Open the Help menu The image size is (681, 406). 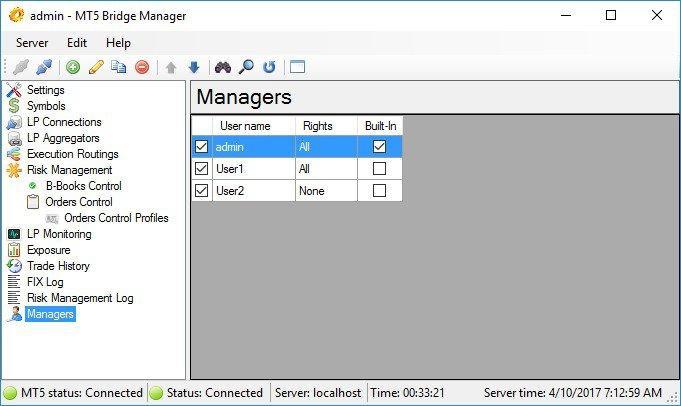[x=118, y=43]
